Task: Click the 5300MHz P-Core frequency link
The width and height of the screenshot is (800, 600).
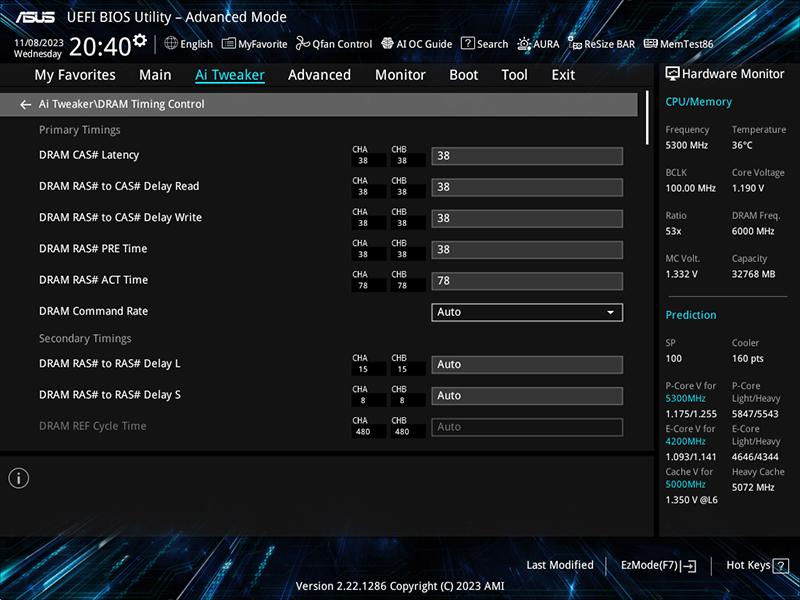Action: coord(685,398)
